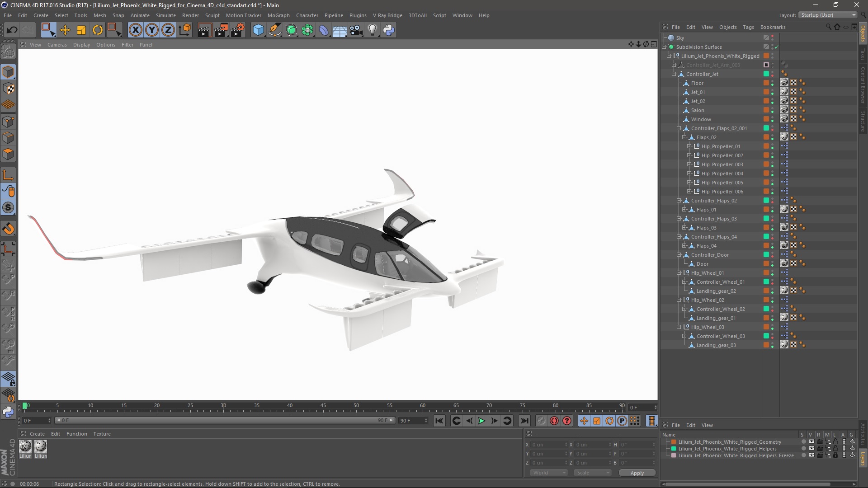Open the Layers side tab
Image resolution: width=868 pixels, height=488 pixels.
(863, 459)
